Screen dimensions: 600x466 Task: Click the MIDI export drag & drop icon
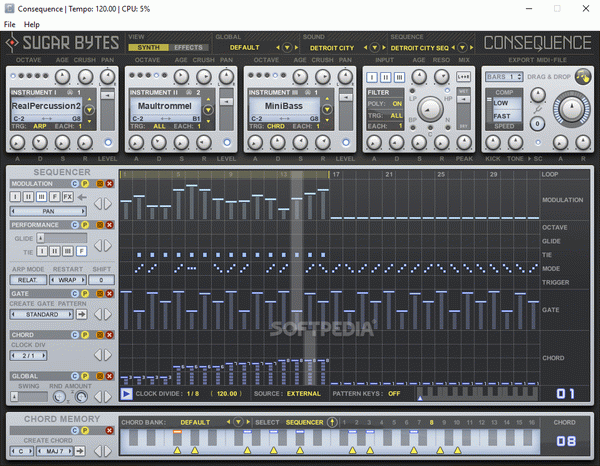coord(583,77)
